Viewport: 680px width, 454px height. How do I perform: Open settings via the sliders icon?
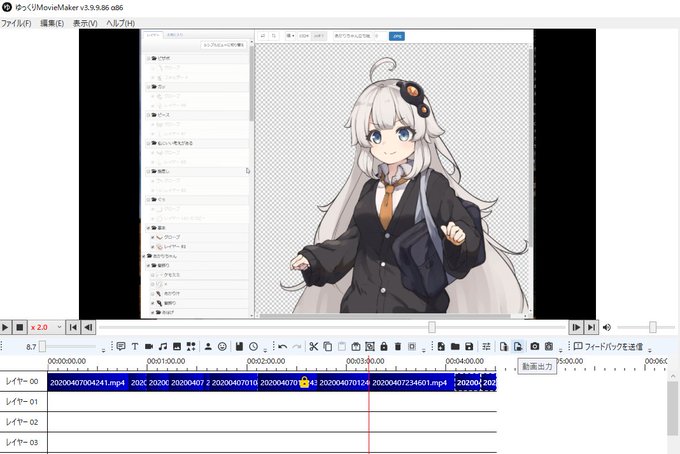click(x=486, y=346)
